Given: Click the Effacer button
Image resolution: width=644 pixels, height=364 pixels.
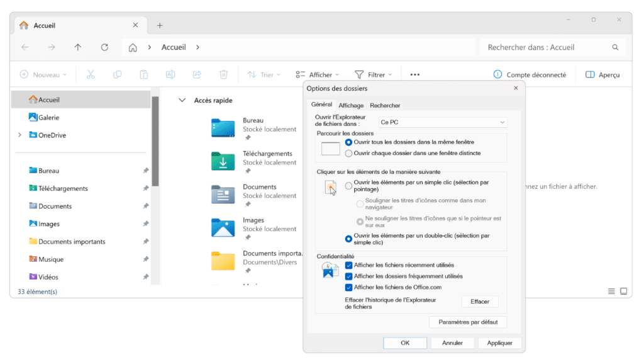Looking at the screenshot, I should coord(480,301).
